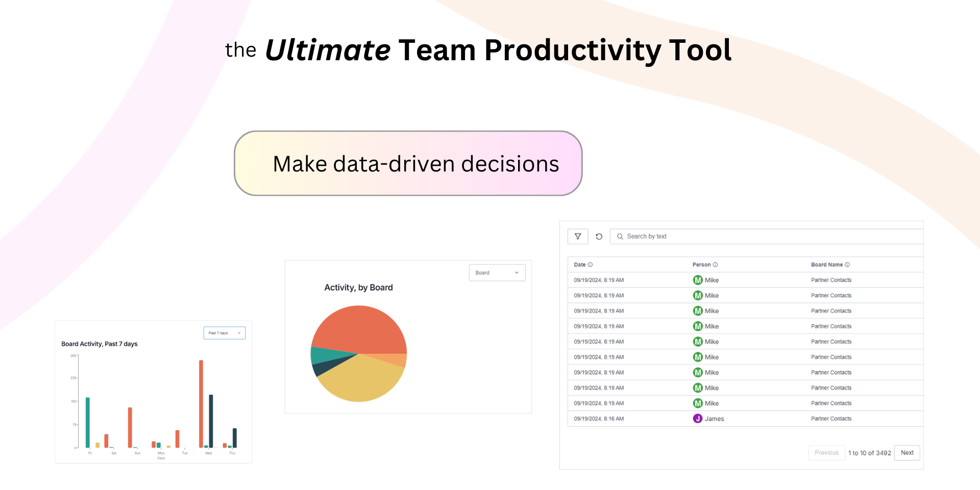Click tallest orange bar on Wednesday

[x=201, y=403]
